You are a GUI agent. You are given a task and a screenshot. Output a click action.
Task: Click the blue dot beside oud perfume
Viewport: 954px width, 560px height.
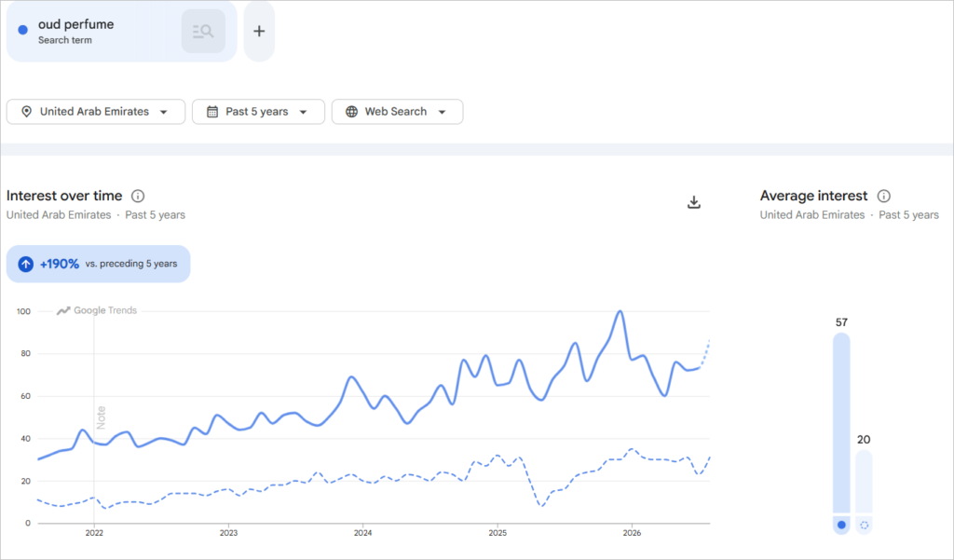(x=23, y=30)
